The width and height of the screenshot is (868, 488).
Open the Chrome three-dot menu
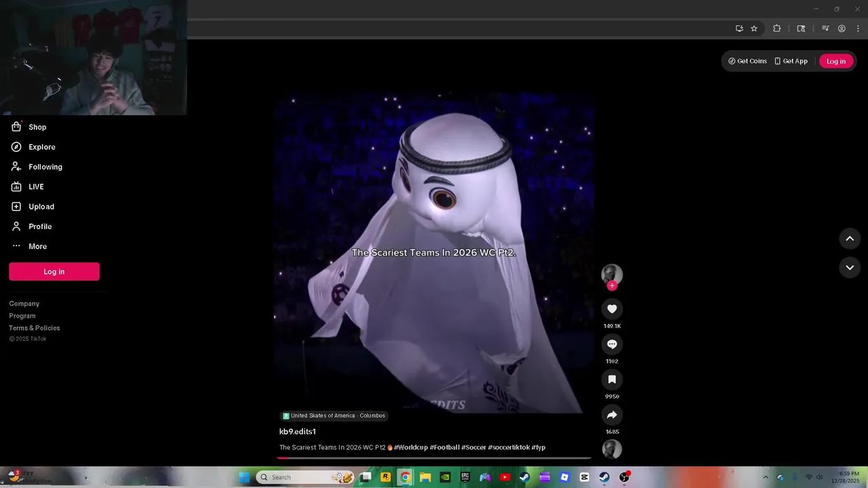pyautogui.click(x=858, y=28)
